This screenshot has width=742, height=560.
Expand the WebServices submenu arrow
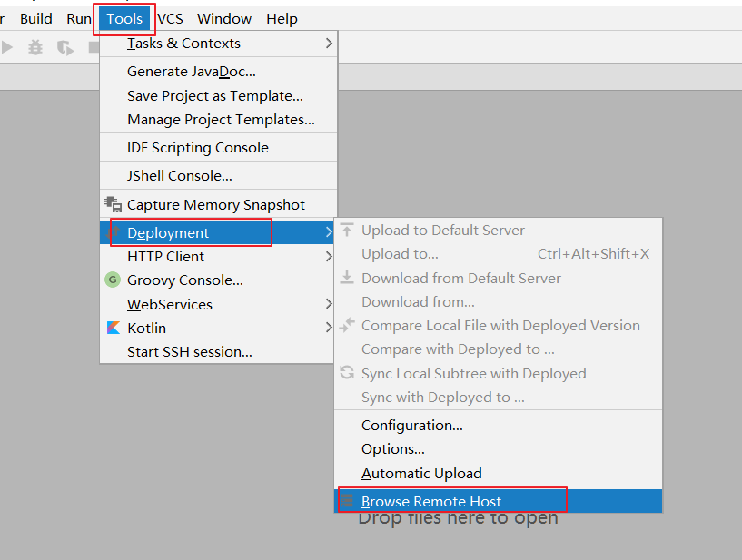pyautogui.click(x=329, y=304)
